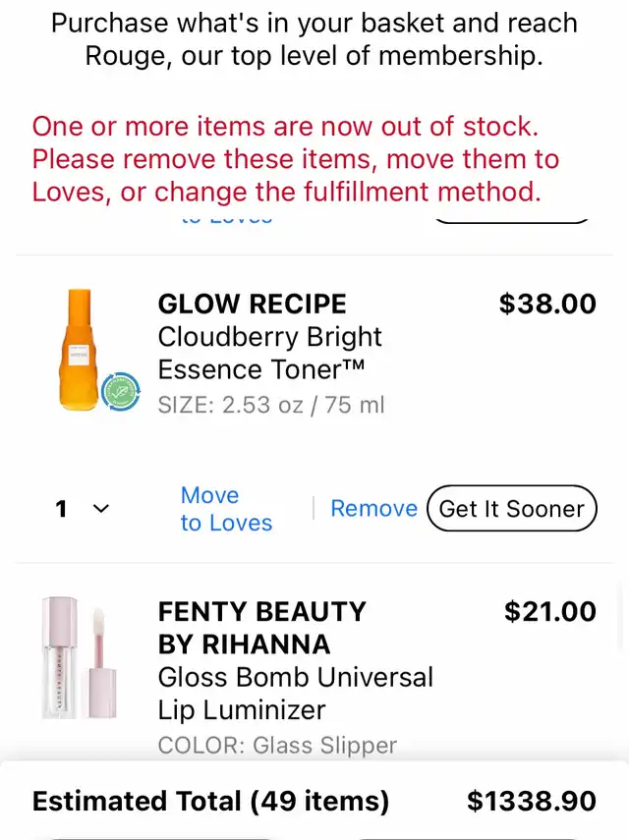Tap the COLOR: Glass Slipper label
Image resolution: width=629 pixels, height=840 pixels.
click(x=277, y=745)
